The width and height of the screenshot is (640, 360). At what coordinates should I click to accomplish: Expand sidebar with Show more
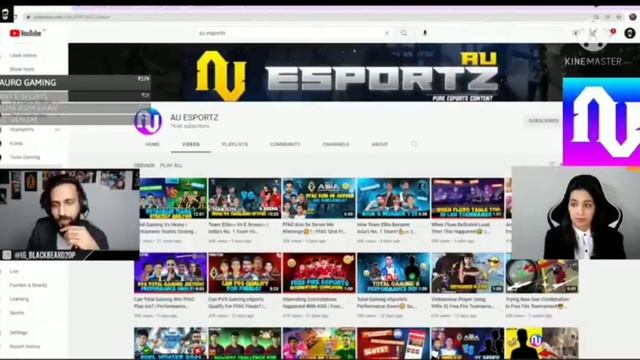click(x=22, y=69)
